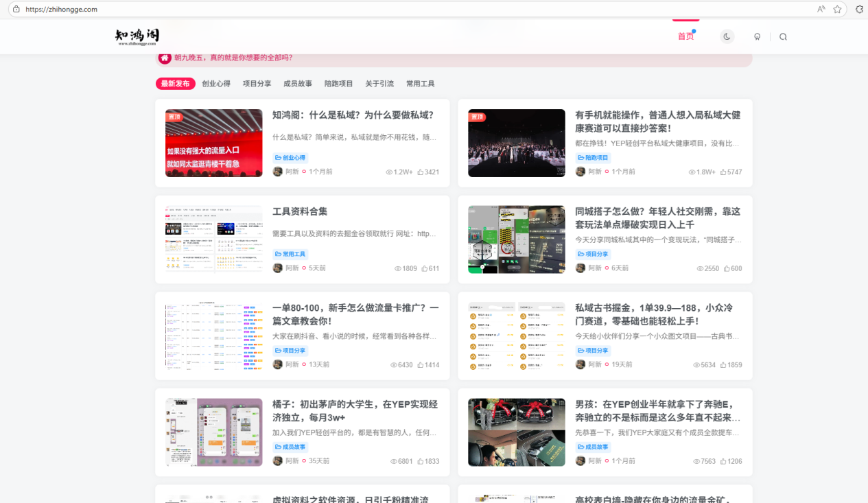Toggle dark mode with the moon icon

pyautogui.click(x=727, y=36)
